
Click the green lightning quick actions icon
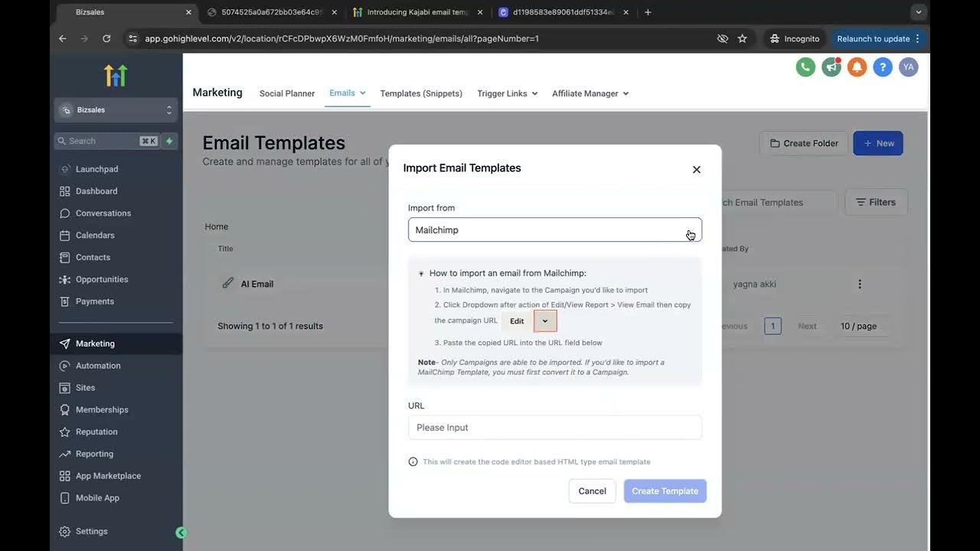pos(169,141)
